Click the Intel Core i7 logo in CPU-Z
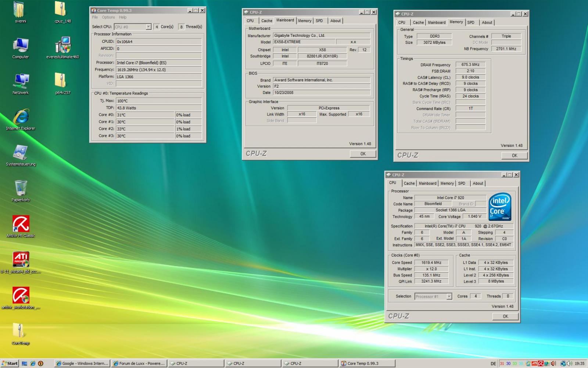The height and width of the screenshot is (368, 588). (500, 207)
